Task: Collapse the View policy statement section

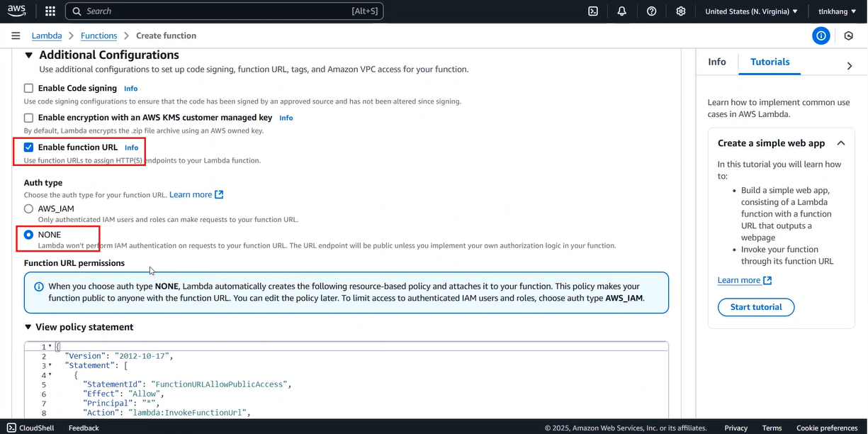Action: [28, 327]
